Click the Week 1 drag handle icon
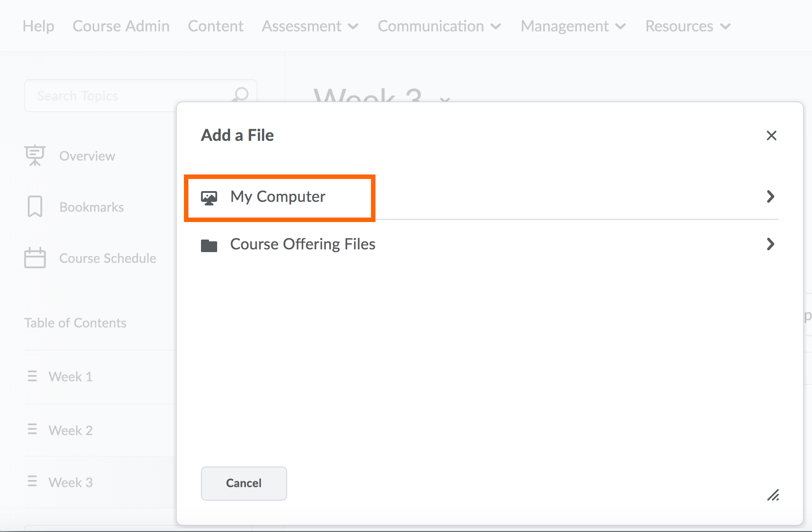The image size is (812, 532). (32, 376)
